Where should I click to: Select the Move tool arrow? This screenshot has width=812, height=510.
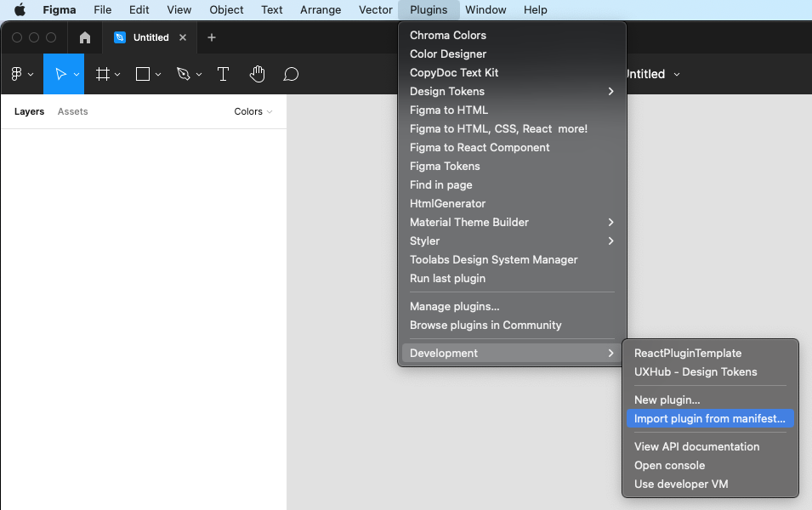[60, 74]
